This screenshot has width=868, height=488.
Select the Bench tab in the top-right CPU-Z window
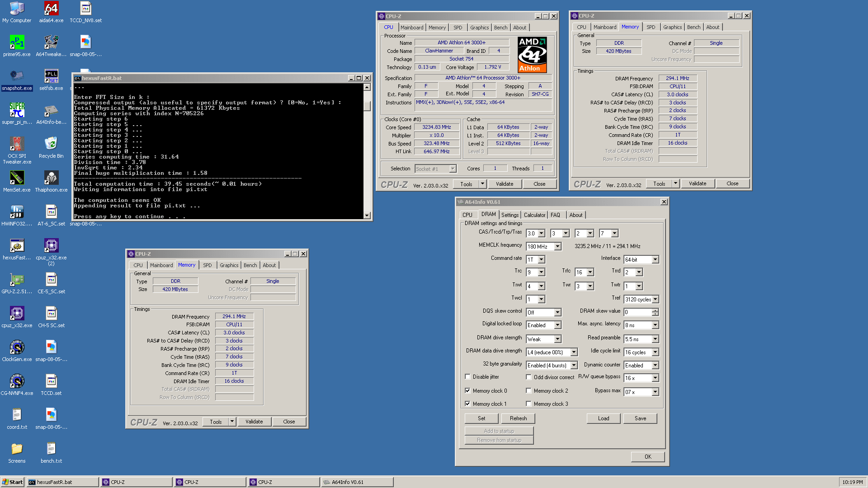tap(693, 27)
